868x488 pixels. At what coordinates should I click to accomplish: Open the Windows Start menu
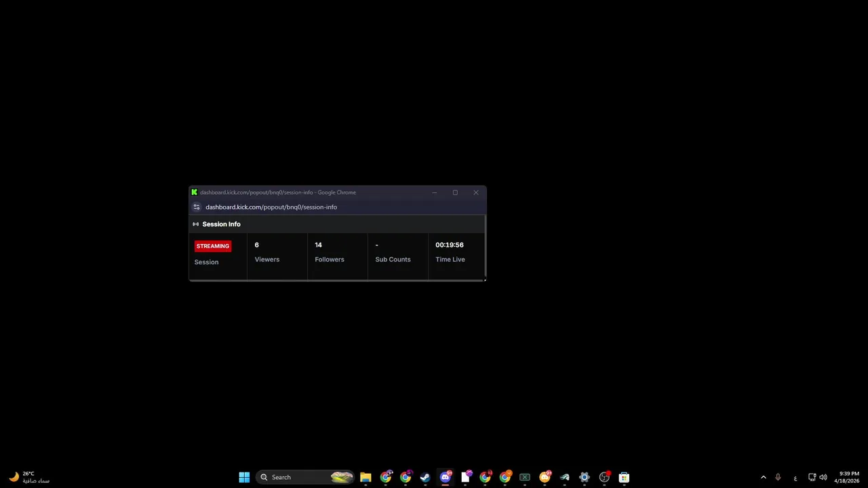tap(244, 477)
